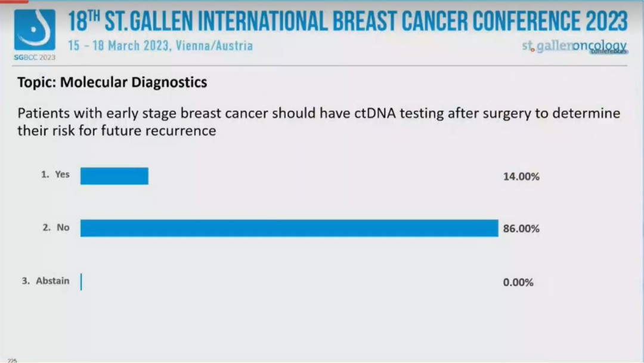Select the 'Topic: Molecular Diagnostics' heading
Screen dimensions: 644x363
coord(112,82)
